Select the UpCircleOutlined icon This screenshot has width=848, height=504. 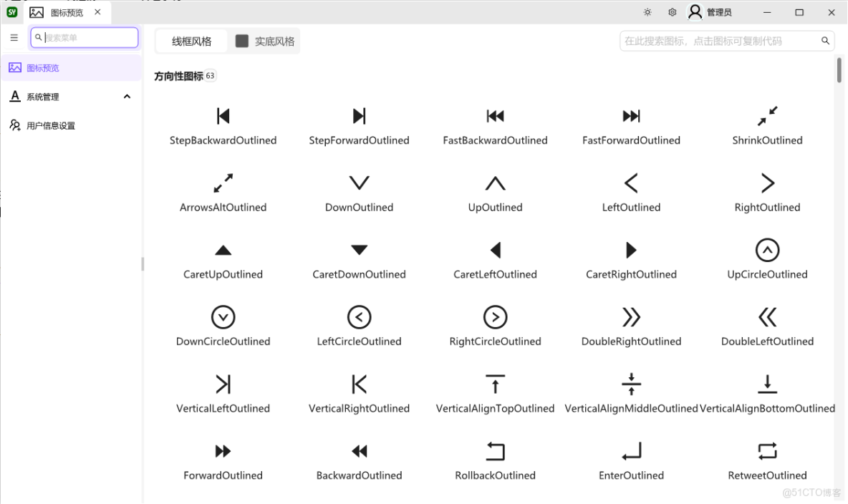[x=767, y=250]
